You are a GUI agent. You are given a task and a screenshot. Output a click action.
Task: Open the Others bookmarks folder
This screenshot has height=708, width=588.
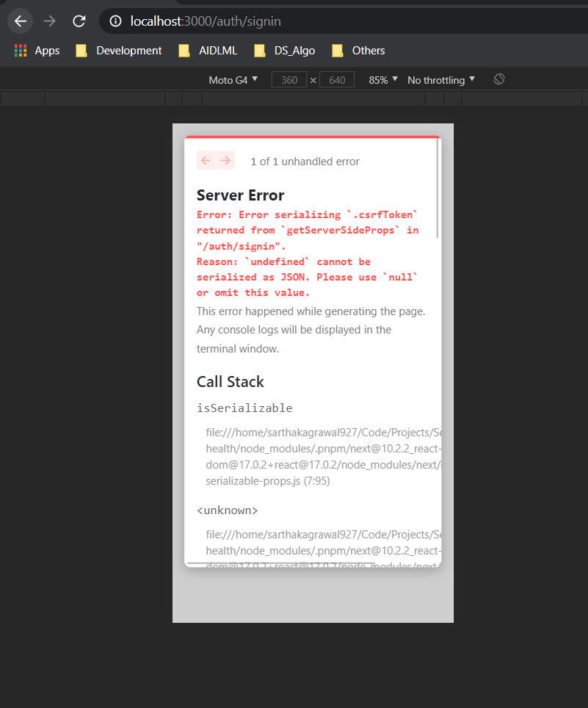[367, 50]
